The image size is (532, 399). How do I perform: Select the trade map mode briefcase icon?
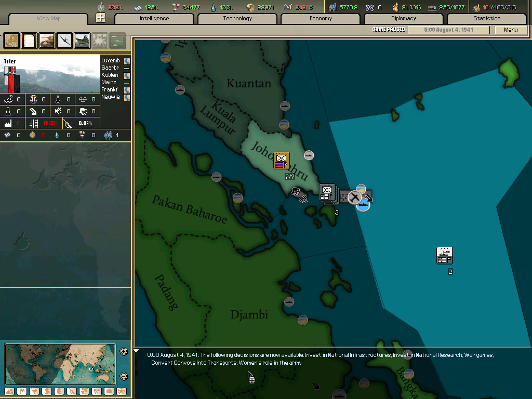110,391
